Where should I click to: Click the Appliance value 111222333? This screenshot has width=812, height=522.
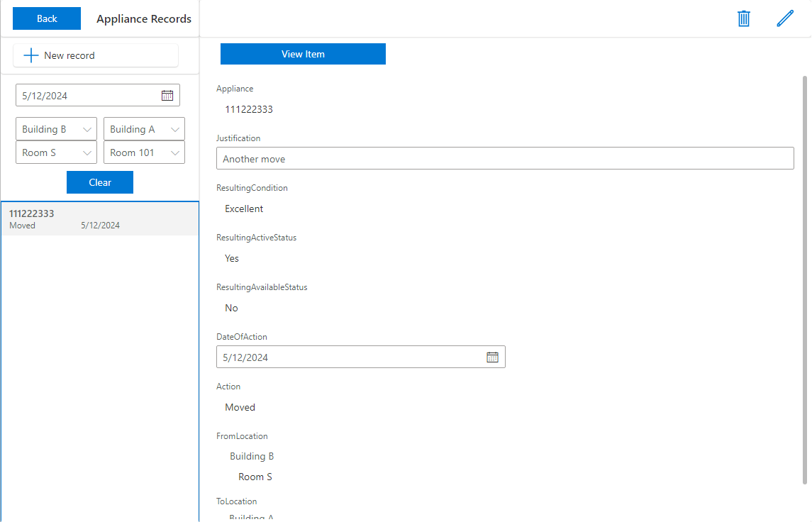coord(249,109)
